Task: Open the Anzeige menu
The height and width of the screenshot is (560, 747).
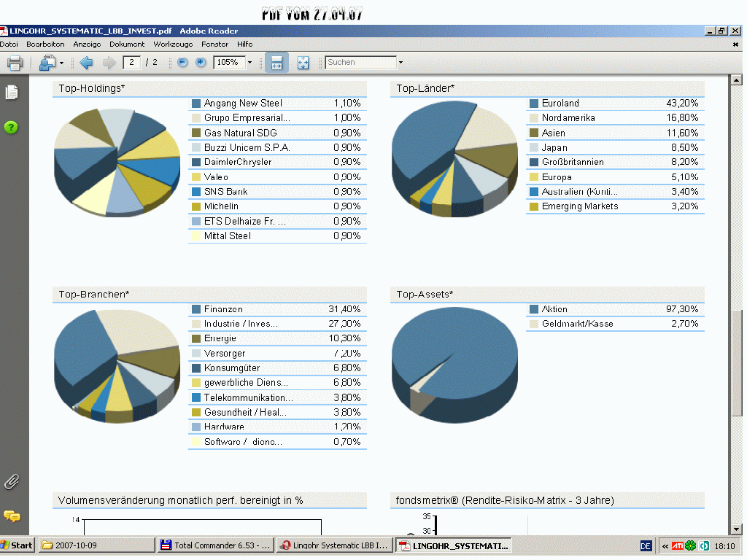Action: click(x=88, y=44)
